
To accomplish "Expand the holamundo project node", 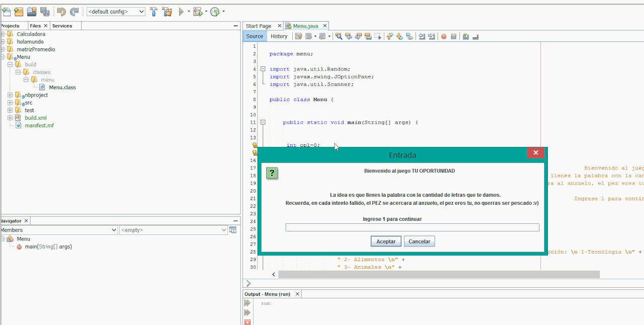I will [3, 42].
